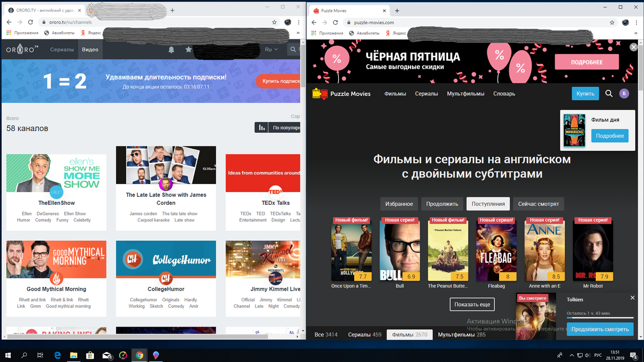Open new tab in Puzzle Movies window
644x362 pixels.
coord(397,10)
